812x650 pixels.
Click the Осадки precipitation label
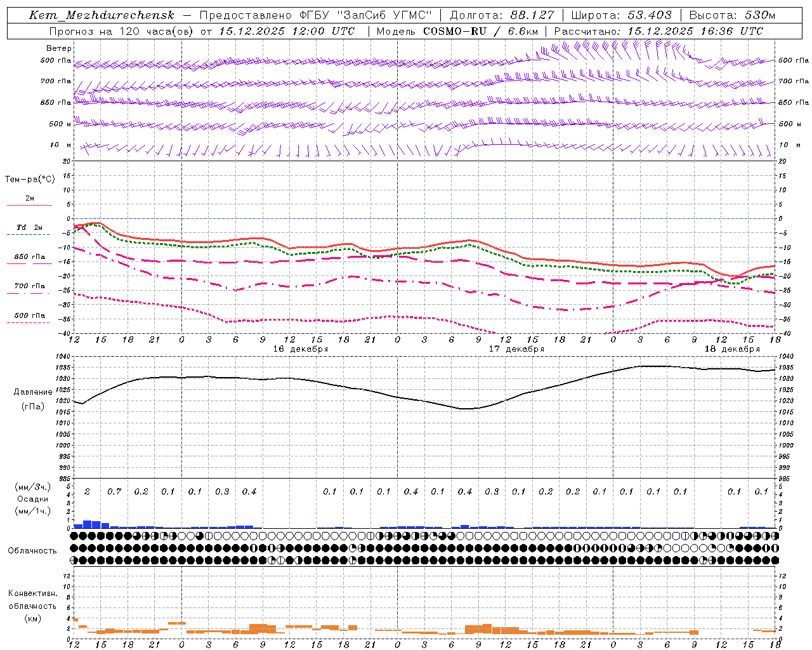(x=33, y=499)
